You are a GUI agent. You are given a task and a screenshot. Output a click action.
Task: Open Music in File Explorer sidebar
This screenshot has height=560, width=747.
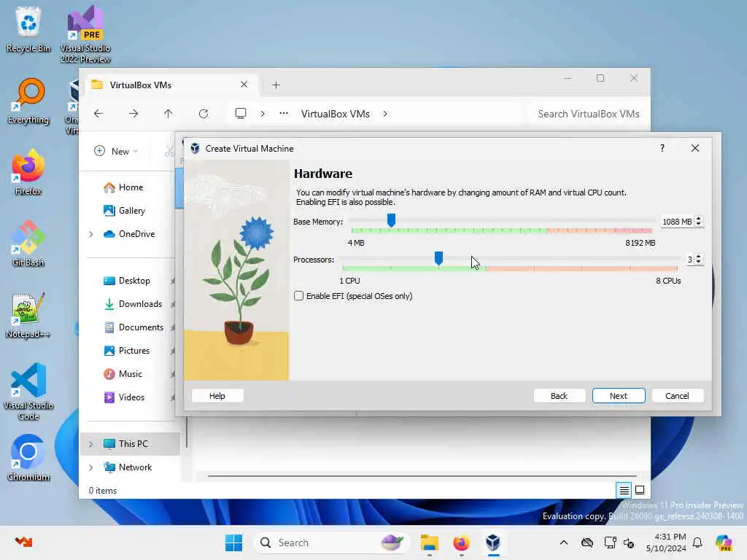coord(123,374)
